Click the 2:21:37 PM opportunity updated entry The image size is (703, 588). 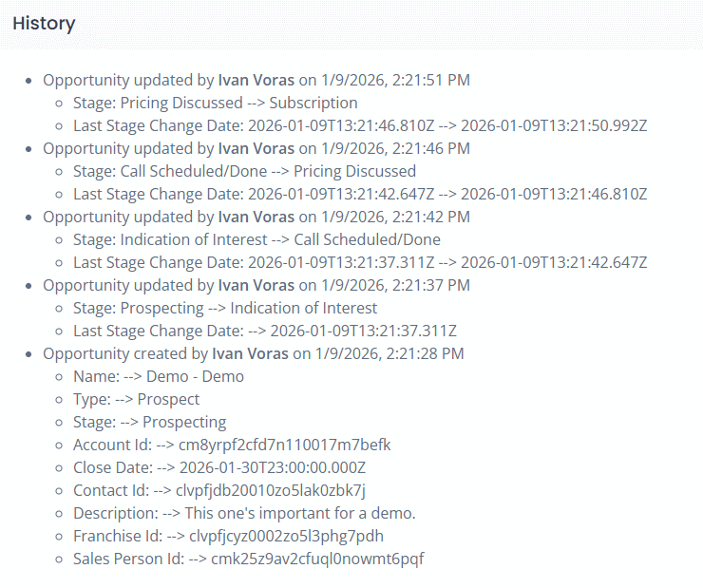point(256,285)
